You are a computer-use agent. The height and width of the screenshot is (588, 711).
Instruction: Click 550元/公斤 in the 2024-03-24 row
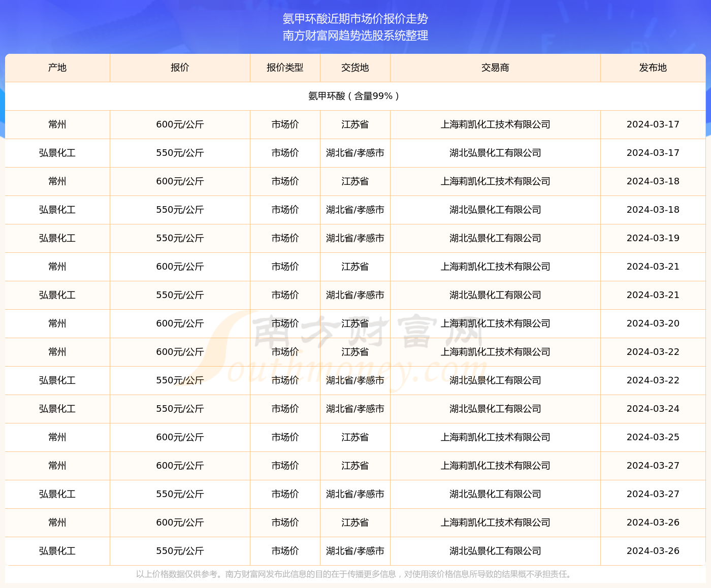(180, 409)
